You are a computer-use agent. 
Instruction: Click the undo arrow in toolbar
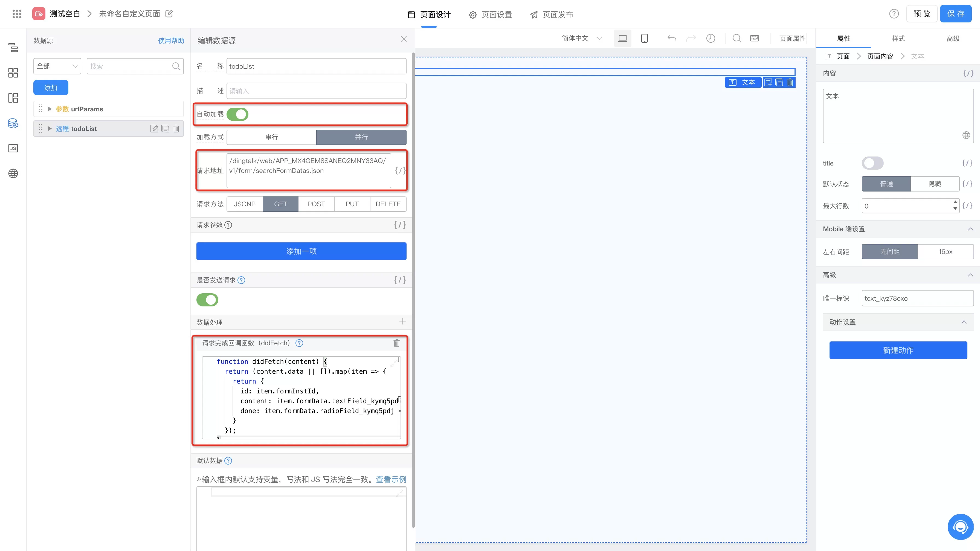[671, 38]
